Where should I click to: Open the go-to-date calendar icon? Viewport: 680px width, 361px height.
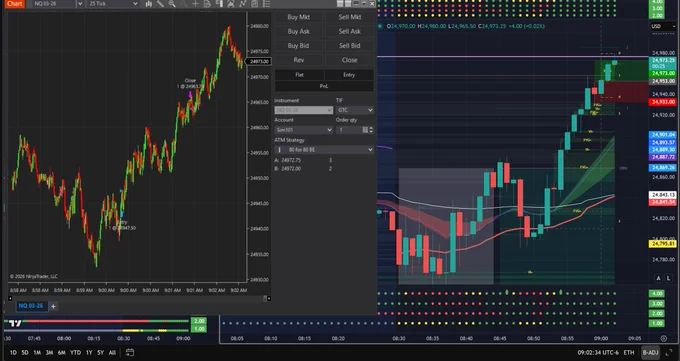point(130,352)
